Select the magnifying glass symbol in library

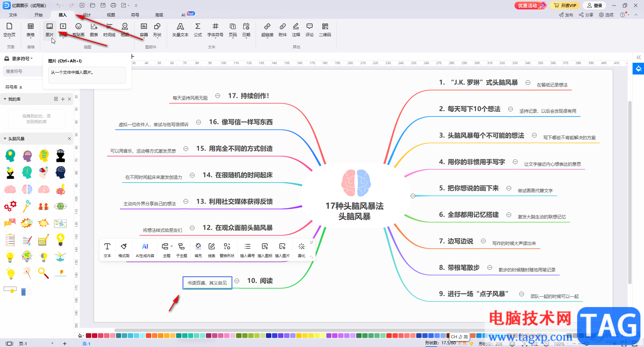pos(44,273)
